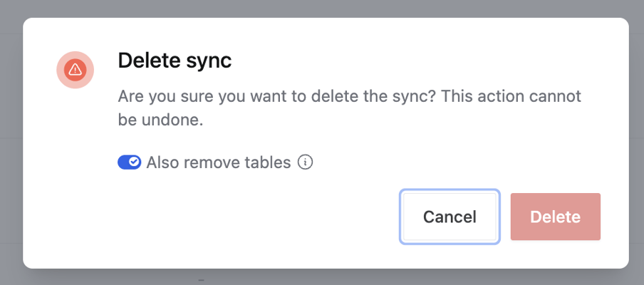Screen dimensions: 644x285
Task: Confirm sync deletion with Delete
Action: click(x=555, y=217)
